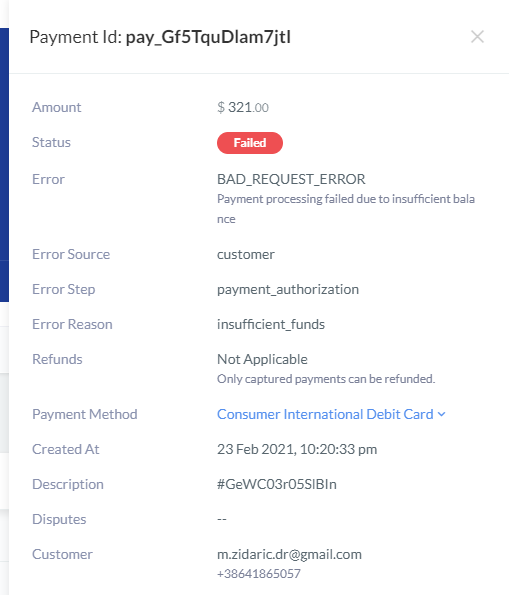Click the description value #GeWC03r05SIBIn

[x=277, y=484]
